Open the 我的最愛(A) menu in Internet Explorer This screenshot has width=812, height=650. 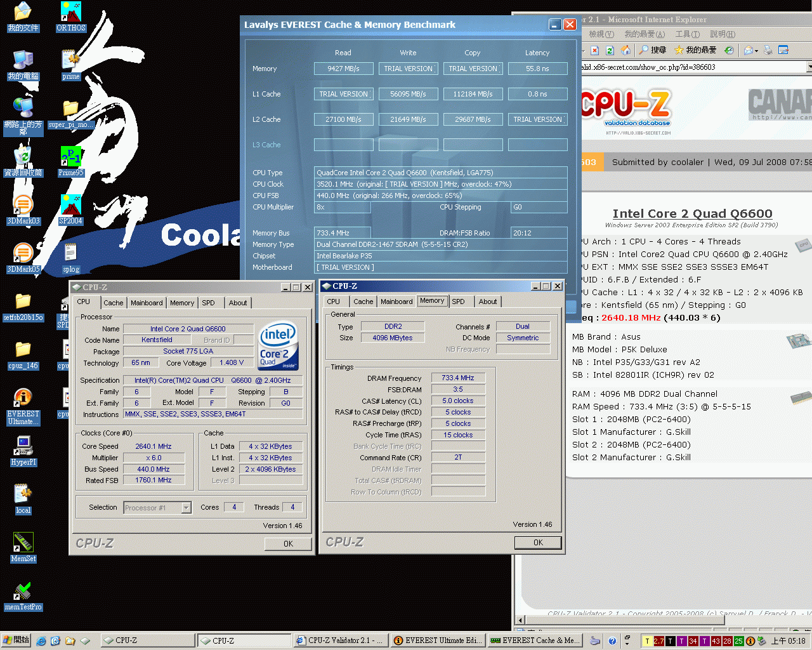pyautogui.click(x=645, y=34)
